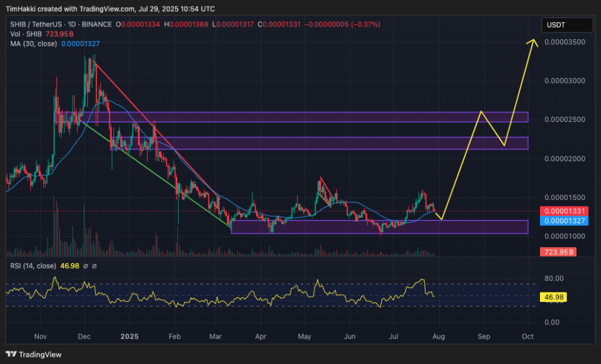The height and width of the screenshot is (364, 601).
Task: Open the USDT currency selector
Action: pyautogui.click(x=567, y=25)
